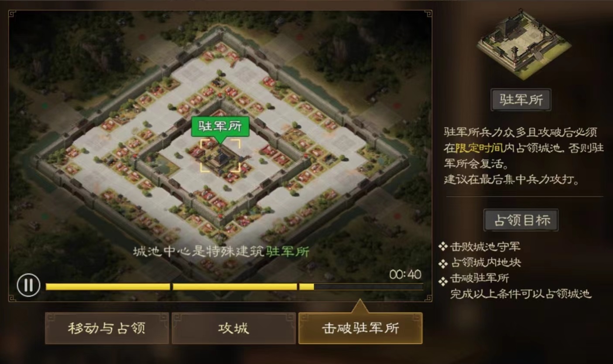Click diamond bullet beside 击败城池守军
The image size is (613, 364).
coord(443,247)
